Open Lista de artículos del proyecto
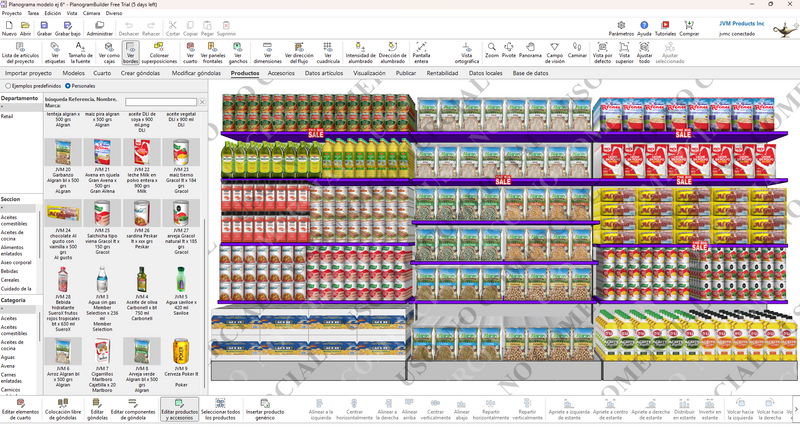The width and height of the screenshot is (800, 429). pyautogui.click(x=20, y=53)
